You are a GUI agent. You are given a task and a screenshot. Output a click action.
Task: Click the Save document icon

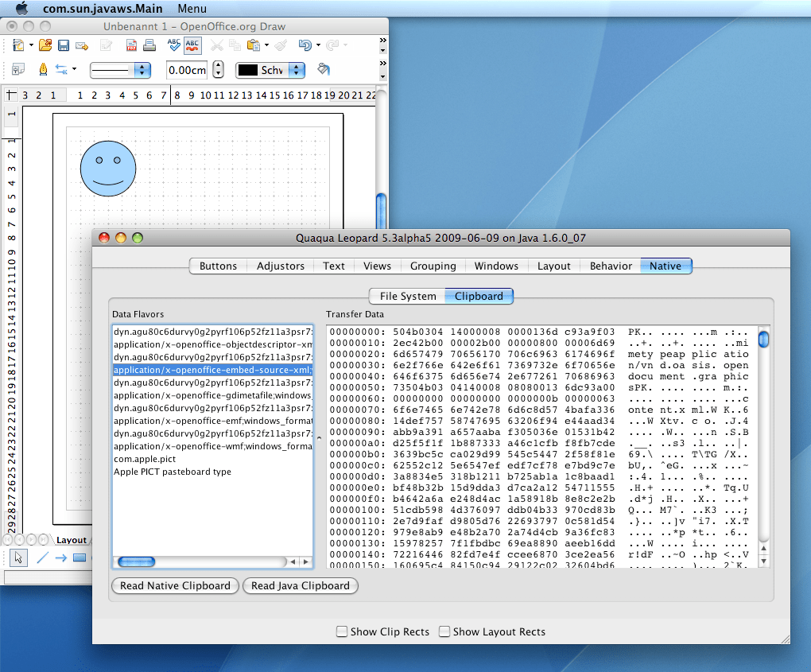(63, 45)
